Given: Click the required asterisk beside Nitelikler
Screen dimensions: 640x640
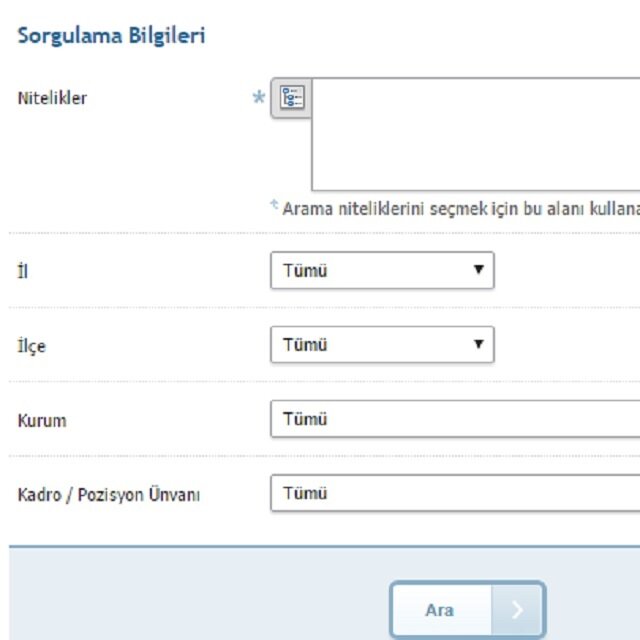Looking at the screenshot, I should 259,97.
